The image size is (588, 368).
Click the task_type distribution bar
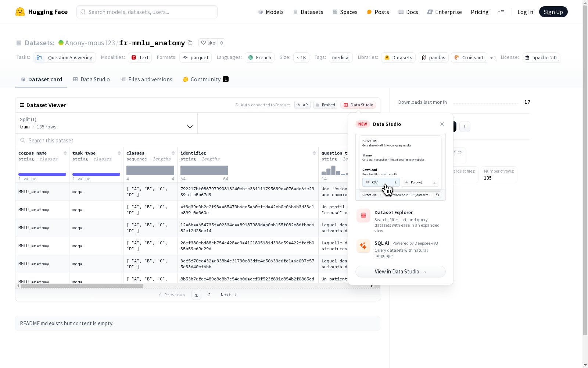pos(96,174)
